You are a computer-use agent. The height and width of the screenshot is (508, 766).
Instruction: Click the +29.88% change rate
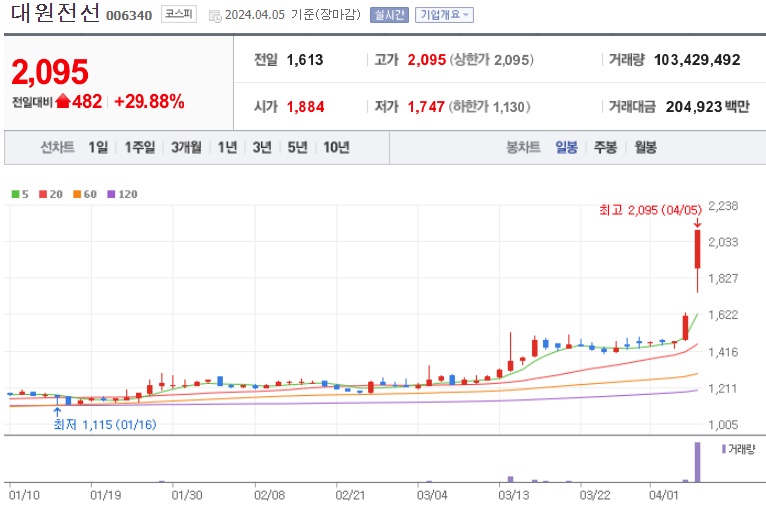149,101
